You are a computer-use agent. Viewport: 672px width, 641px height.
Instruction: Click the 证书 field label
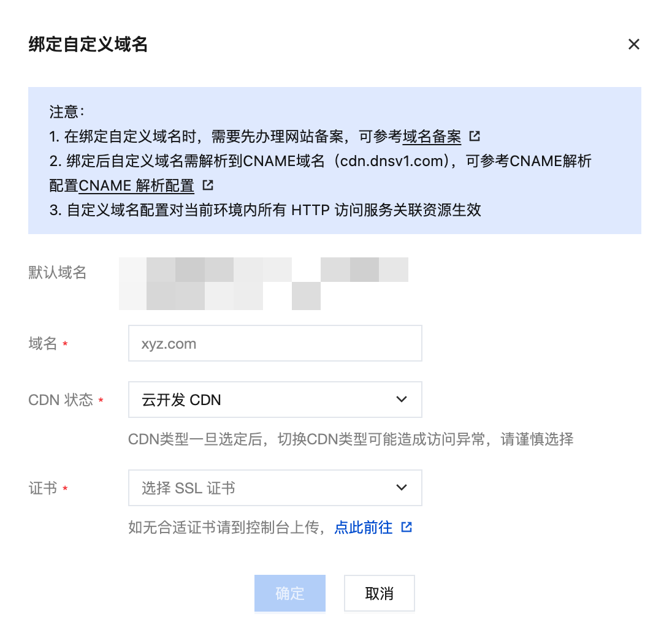(x=43, y=488)
